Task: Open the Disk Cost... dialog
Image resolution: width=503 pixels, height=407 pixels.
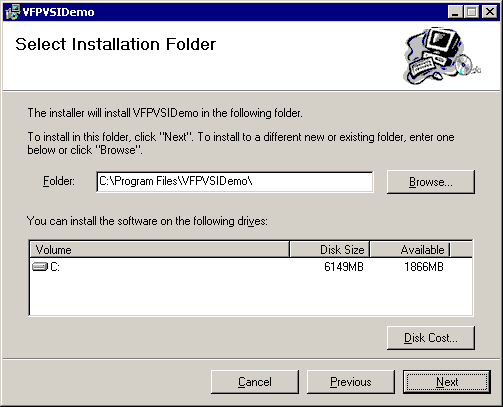Action: pos(431,338)
